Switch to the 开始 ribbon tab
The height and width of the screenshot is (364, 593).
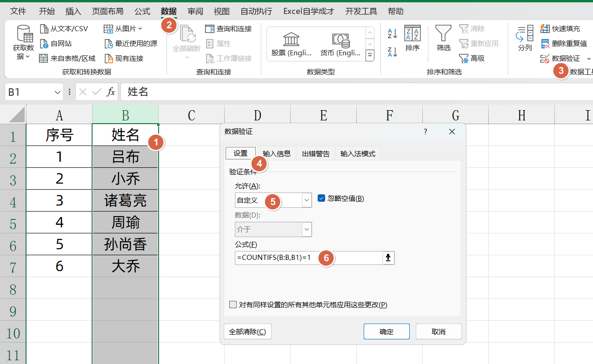47,11
